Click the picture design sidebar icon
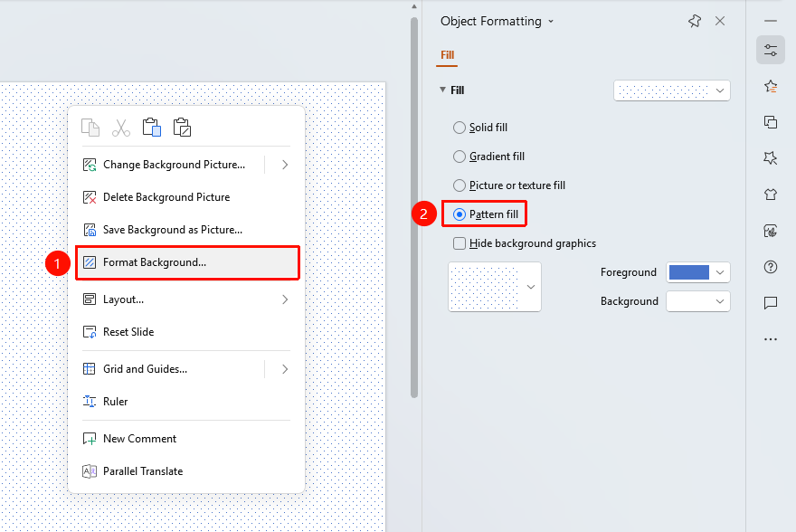The height and width of the screenshot is (532, 796). (x=771, y=231)
